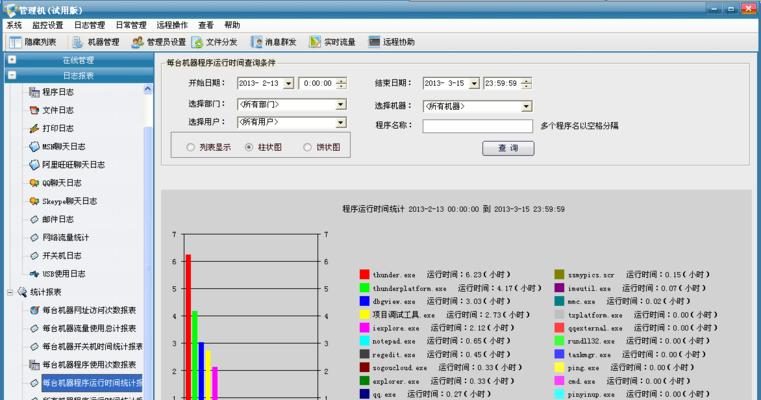The height and width of the screenshot is (400, 761).
Task: Open the USB使用日志 entry
Action: [x=57, y=274]
